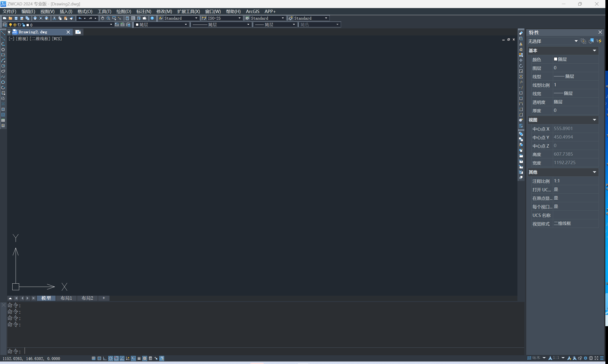Viewport: 608px width, 364px height.
Task: Close the Drawing2.dwg tab
Action: coord(68,32)
